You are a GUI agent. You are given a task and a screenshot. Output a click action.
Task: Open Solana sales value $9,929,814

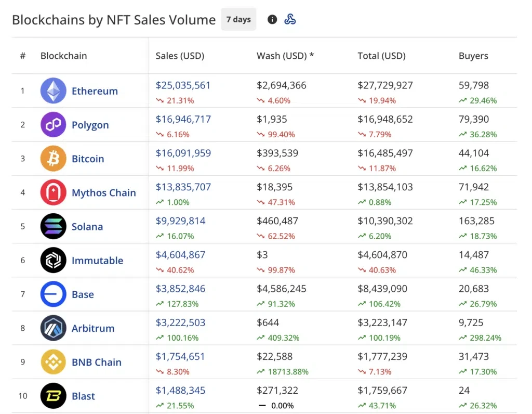click(x=180, y=221)
